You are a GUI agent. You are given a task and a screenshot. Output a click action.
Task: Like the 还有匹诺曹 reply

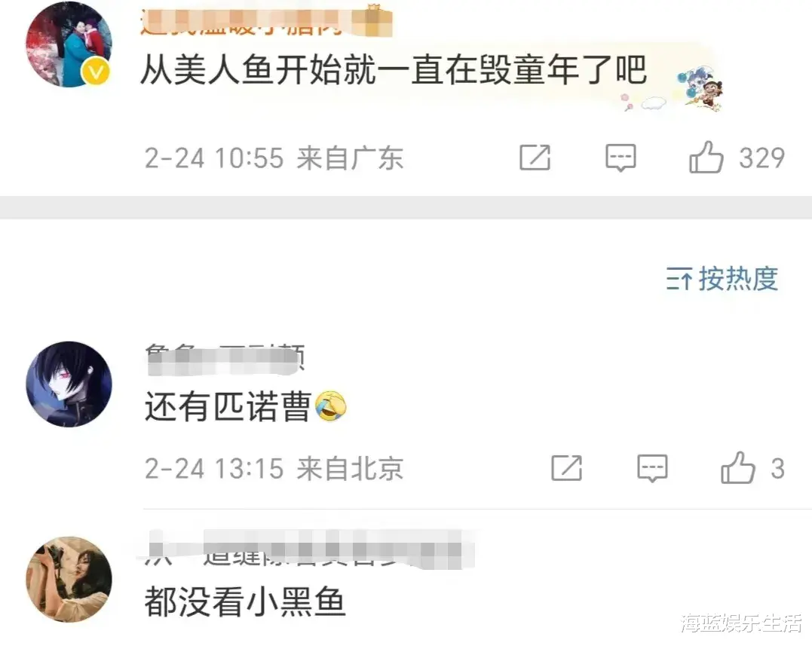tap(738, 468)
